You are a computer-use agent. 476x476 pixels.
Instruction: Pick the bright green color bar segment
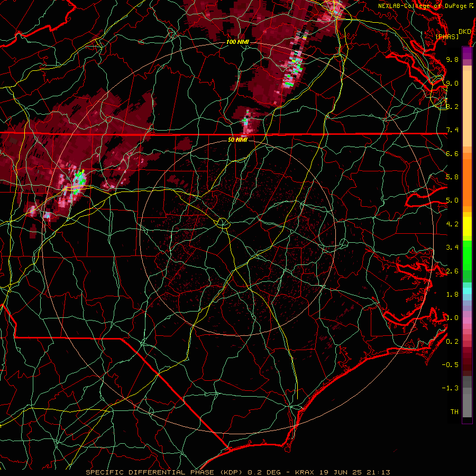(x=467, y=255)
